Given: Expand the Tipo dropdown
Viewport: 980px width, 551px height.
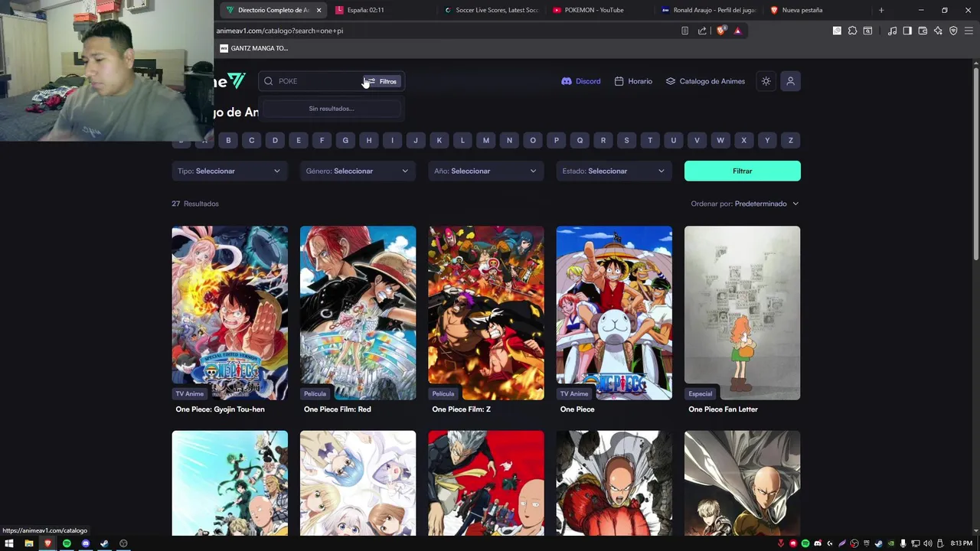Looking at the screenshot, I should point(230,171).
